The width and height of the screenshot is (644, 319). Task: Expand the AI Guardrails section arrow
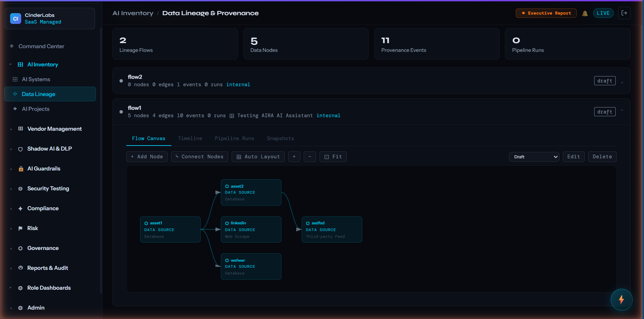[11, 169]
